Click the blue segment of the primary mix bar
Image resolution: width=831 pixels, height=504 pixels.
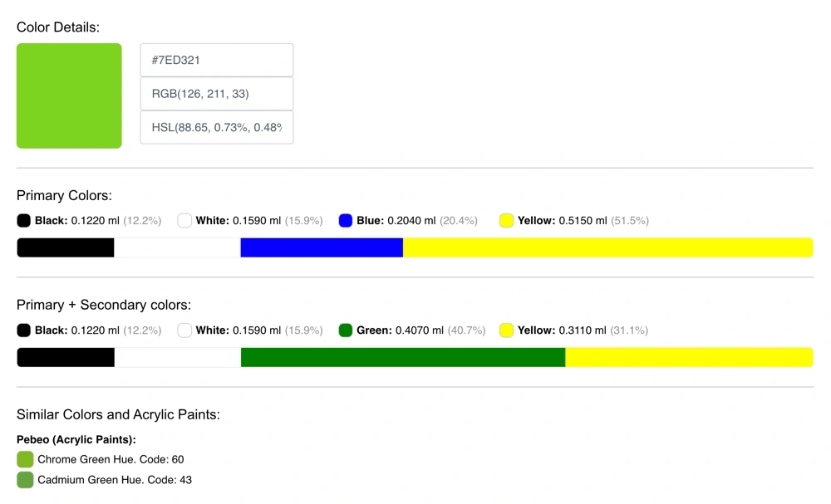tap(322, 247)
